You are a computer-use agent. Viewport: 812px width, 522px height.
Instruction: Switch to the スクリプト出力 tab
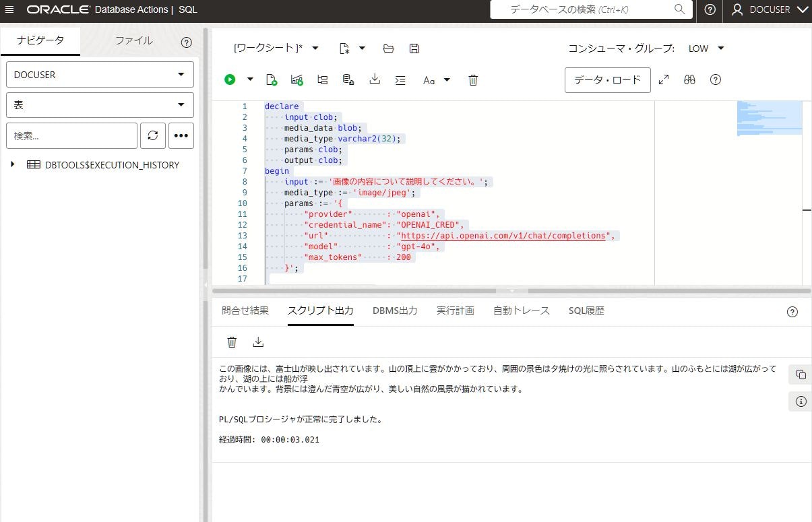320,311
